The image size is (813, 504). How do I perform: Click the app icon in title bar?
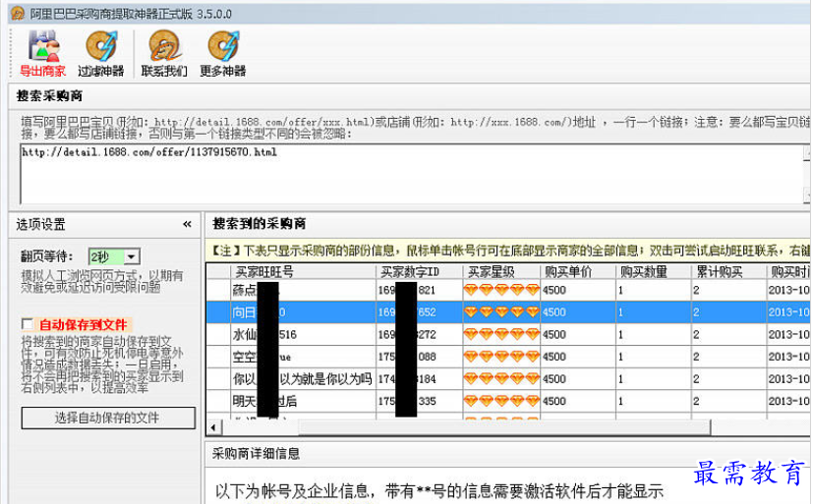[17, 14]
